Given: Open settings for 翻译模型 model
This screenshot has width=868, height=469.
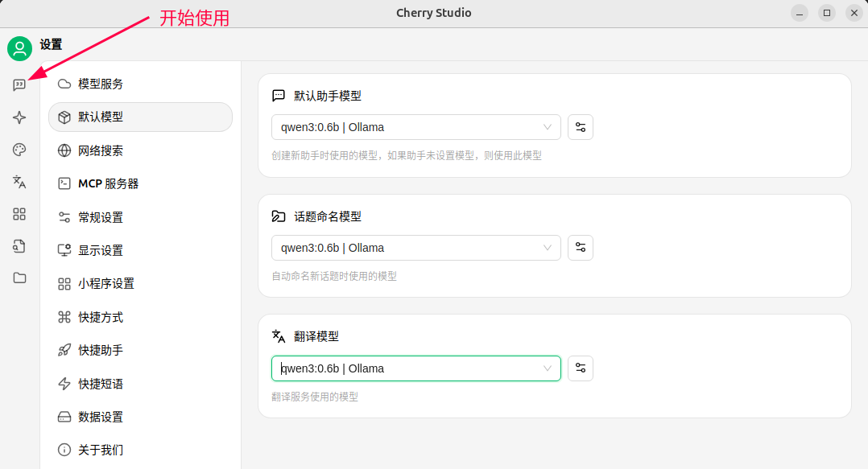Looking at the screenshot, I should tap(581, 368).
